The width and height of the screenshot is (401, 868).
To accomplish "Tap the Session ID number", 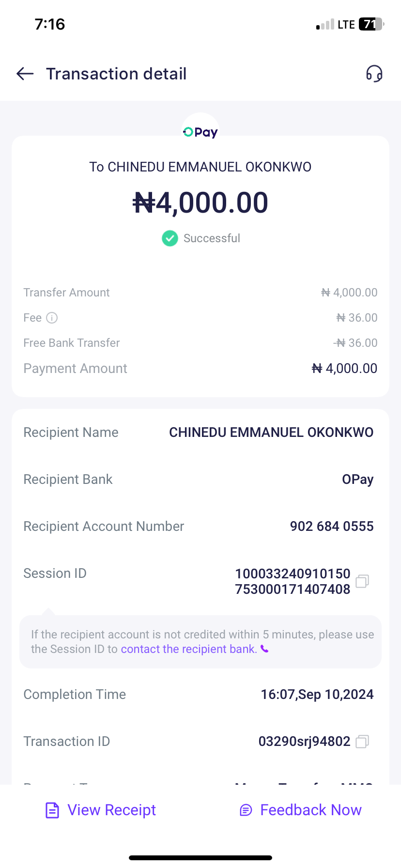I will (x=293, y=581).
